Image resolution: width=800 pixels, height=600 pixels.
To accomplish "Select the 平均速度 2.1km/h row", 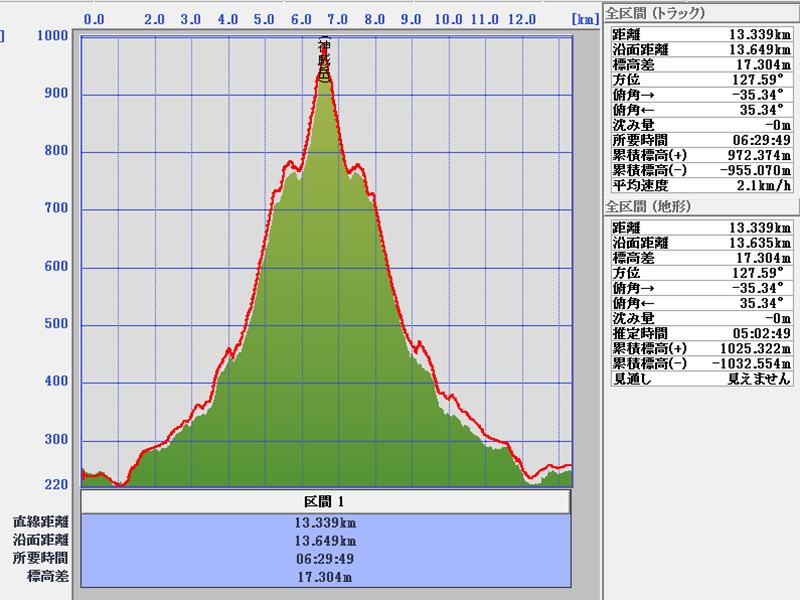I will tap(700, 185).
